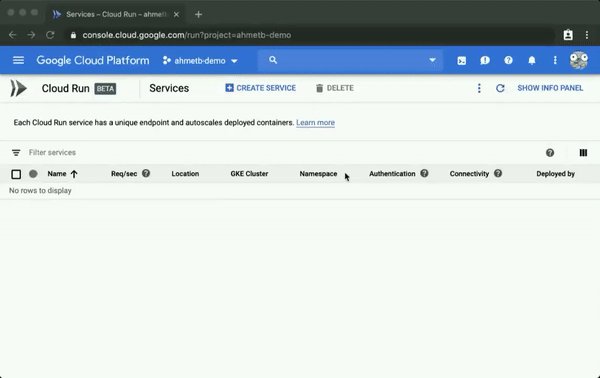This screenshot has width=600, height=378.
Task: Open the filter help question icon
Action: [x=550, y=153]
